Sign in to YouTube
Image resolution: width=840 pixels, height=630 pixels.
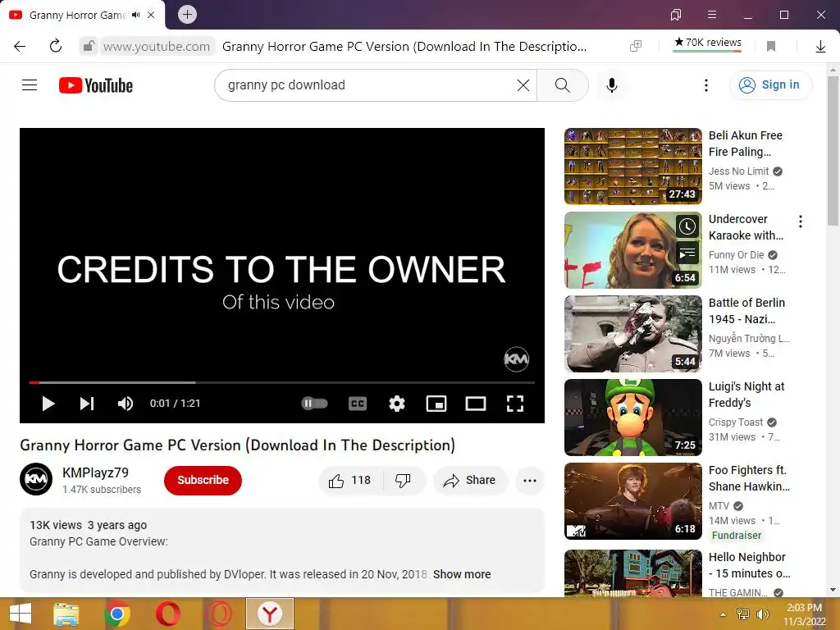[770, 85]
